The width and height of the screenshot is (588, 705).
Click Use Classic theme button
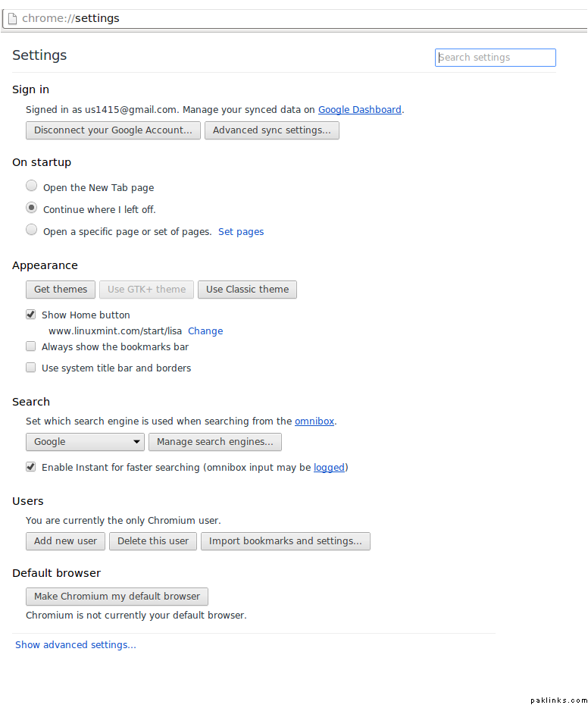click(x=247, y=290)
